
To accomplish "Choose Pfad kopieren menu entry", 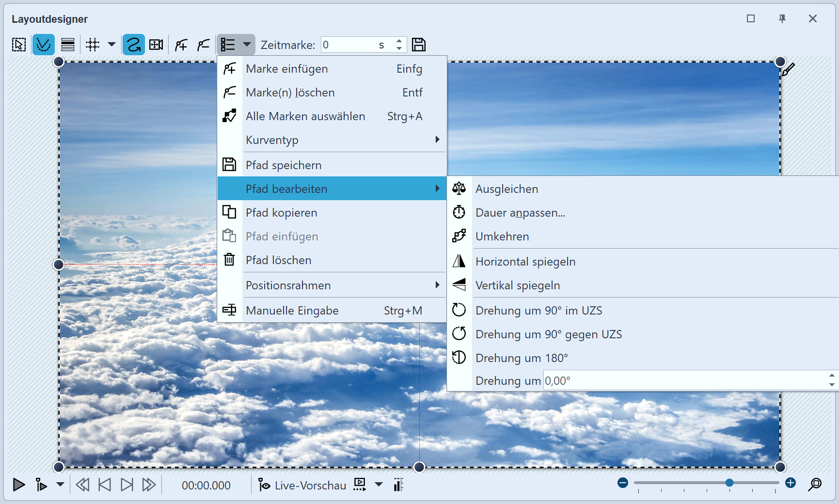I will tap(281, 213).
